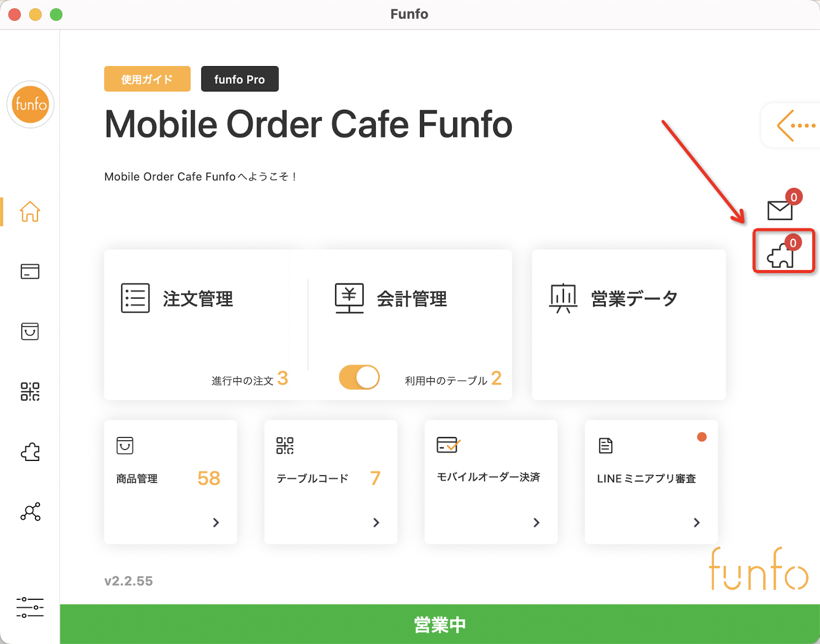Click the 営業データ chart board icon
Image resolution: width=820 pixels, height=644 pixels.
coord(563,299)
